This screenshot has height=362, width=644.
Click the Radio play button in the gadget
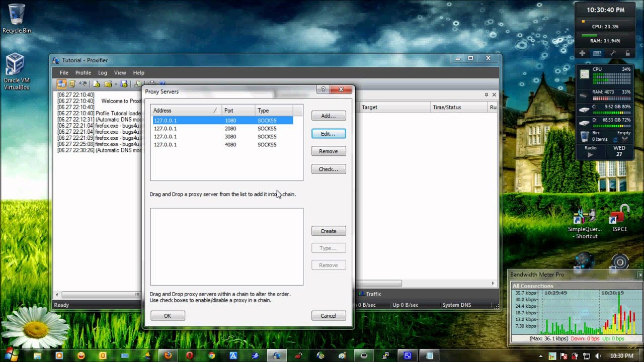[x=590, y=155]
